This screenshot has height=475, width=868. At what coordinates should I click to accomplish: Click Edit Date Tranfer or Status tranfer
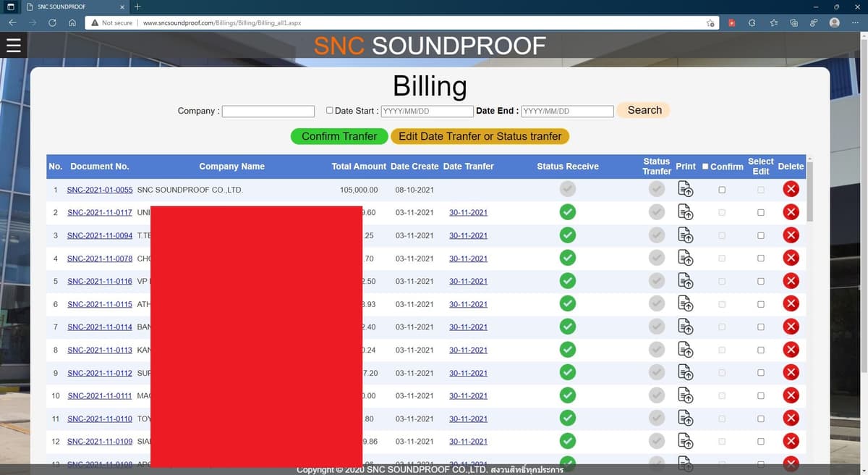point(480,136)
